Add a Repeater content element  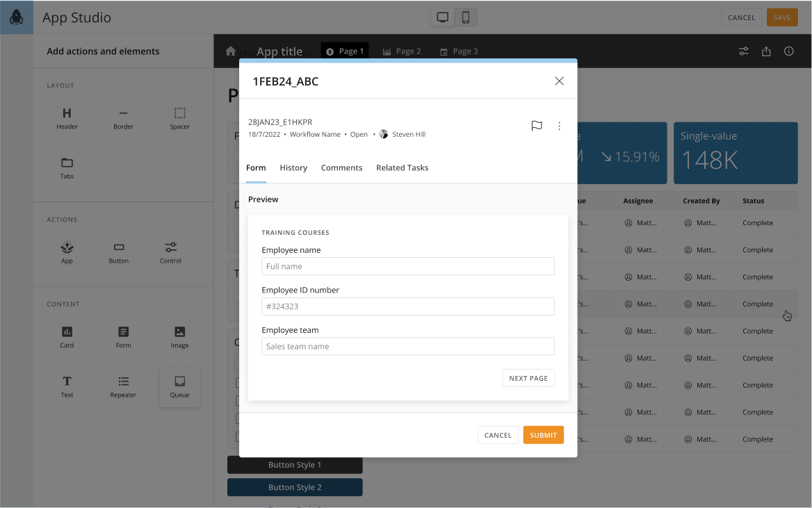[x=123, y=387]
